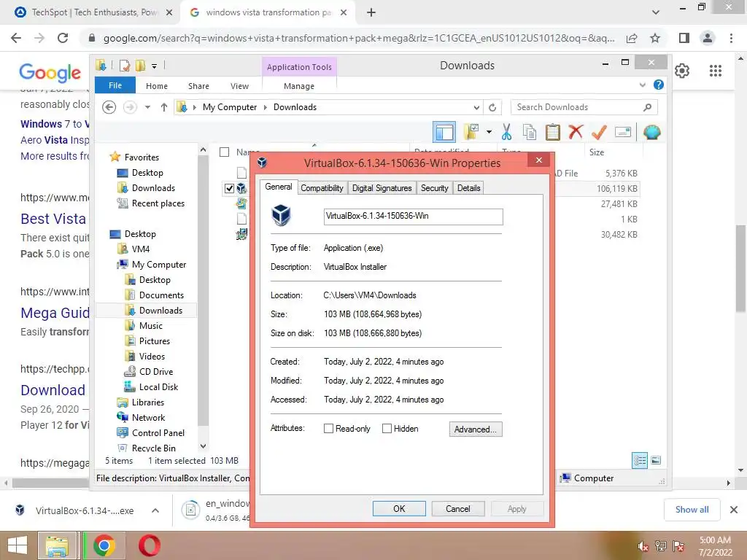
Task: Edit the file name field in Properties
Action: [x=413, y=216]
